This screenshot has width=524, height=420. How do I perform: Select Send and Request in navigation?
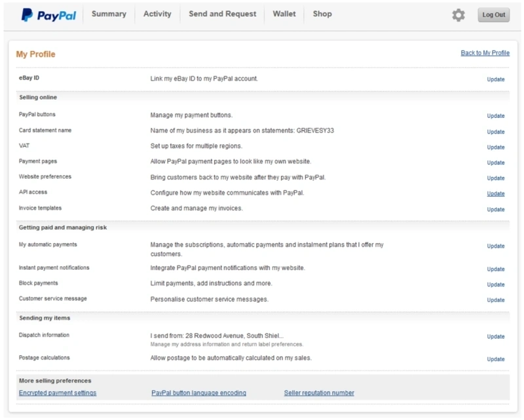(x=222, y=14)
